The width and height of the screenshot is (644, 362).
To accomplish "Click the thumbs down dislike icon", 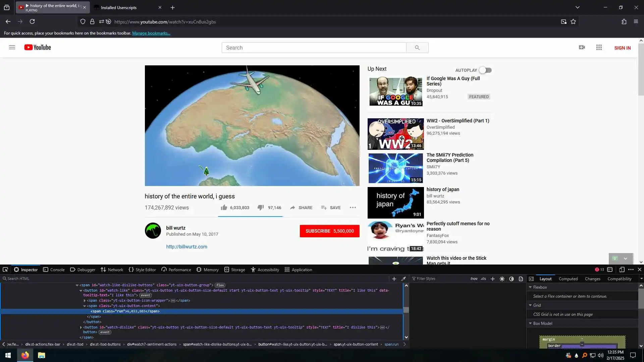I will (x=261, y=207).
